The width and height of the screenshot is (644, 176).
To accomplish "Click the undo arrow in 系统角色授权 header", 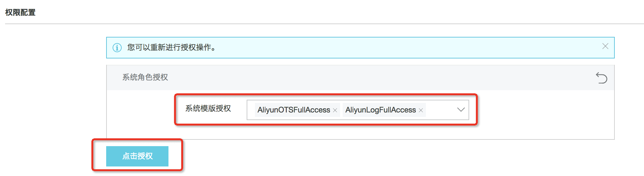I will click(601, 78).
